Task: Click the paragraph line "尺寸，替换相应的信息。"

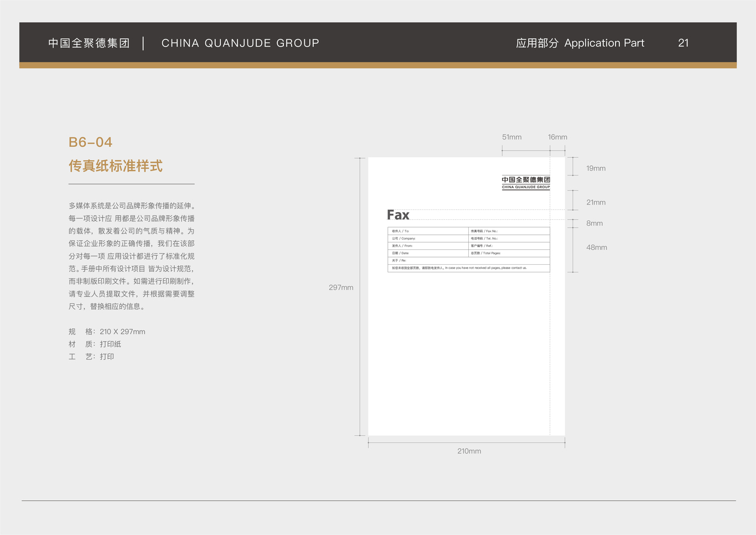Action: click(108, 306)
